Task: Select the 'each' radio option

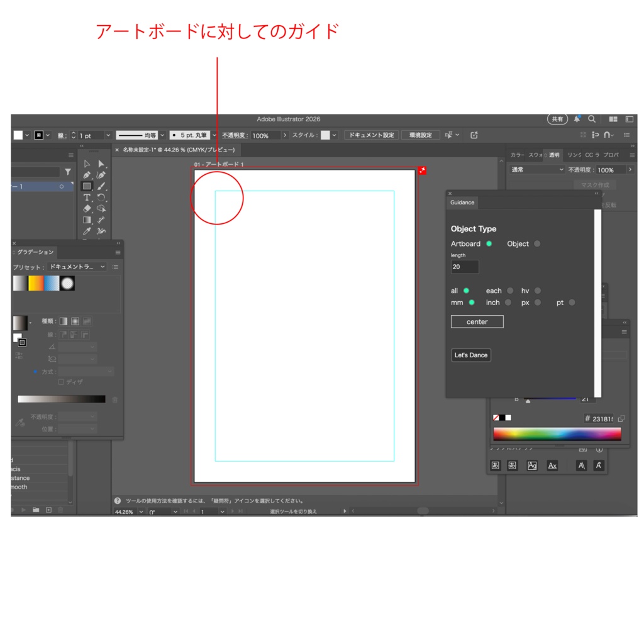Action: [x=510, y=291]
